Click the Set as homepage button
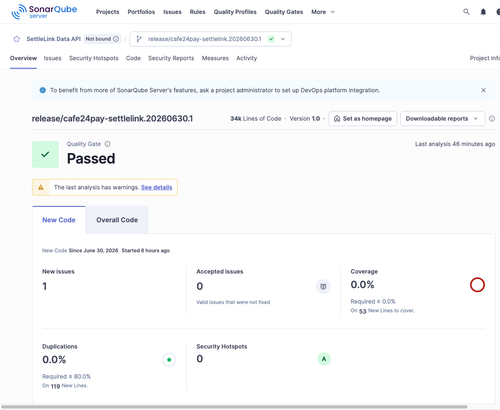 tap(362, 119)
